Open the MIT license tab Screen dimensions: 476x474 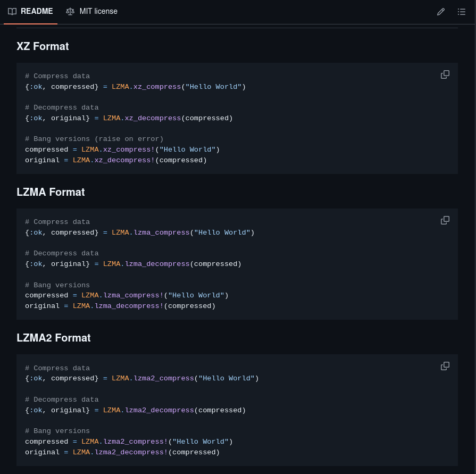click(x=98, y=11)
